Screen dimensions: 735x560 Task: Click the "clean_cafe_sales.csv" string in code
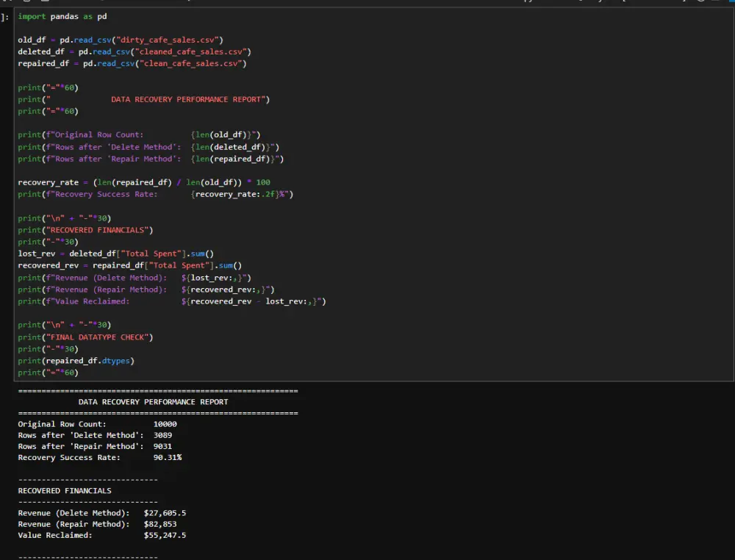[191, 63]
